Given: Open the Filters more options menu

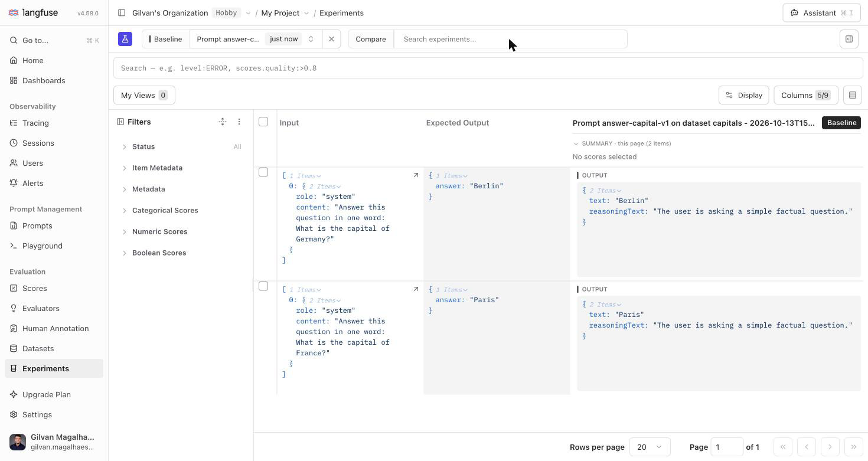Looking at the screenshot, I should tap(239, 122).
